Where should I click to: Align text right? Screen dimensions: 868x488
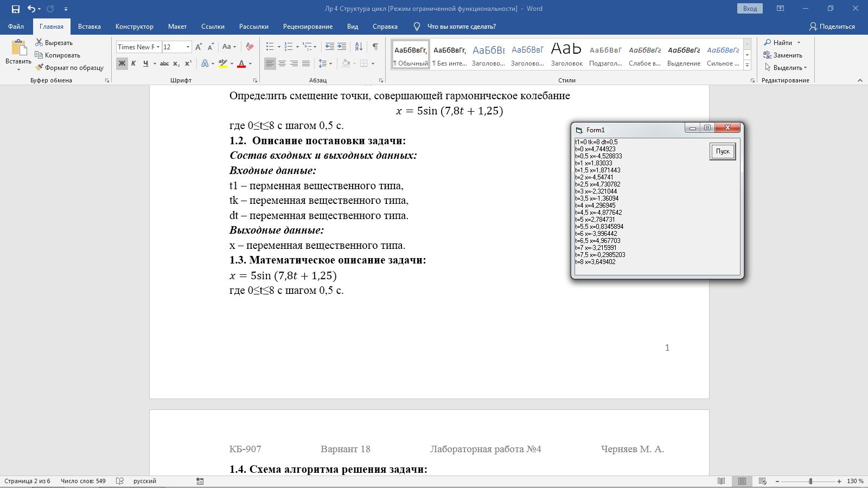coord(294,63)
